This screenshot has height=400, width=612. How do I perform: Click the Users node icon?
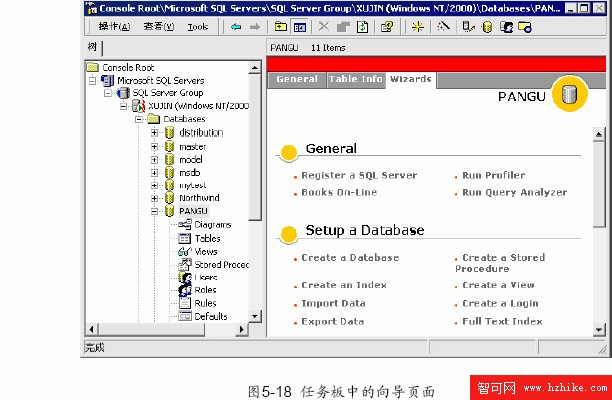point(185,277)
